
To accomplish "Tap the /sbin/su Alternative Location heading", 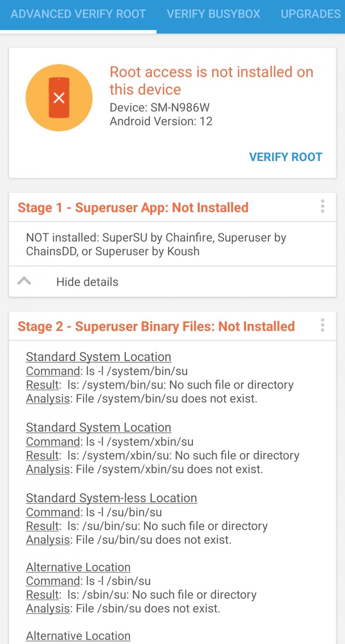I will click(x=78, y=567).
